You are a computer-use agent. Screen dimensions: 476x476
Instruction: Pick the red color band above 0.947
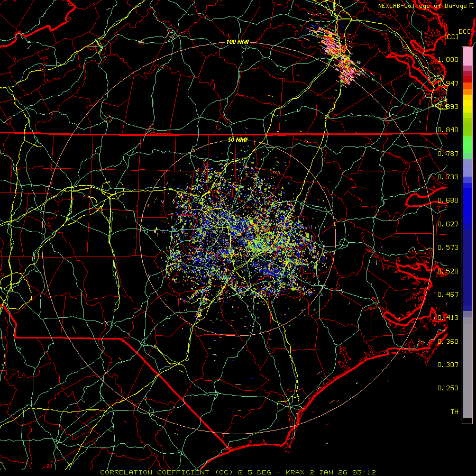467,79
